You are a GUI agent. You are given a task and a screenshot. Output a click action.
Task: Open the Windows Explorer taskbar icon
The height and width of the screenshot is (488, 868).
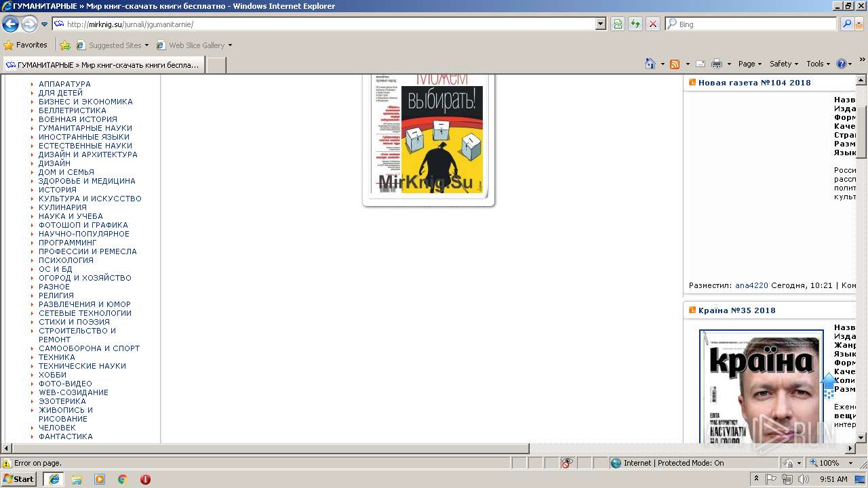(77, 479)
